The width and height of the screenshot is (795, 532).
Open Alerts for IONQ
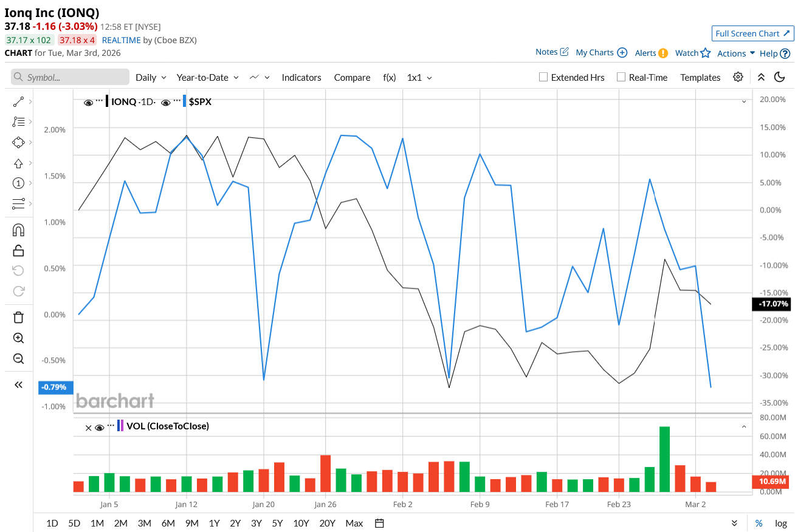tap(651, 53)
